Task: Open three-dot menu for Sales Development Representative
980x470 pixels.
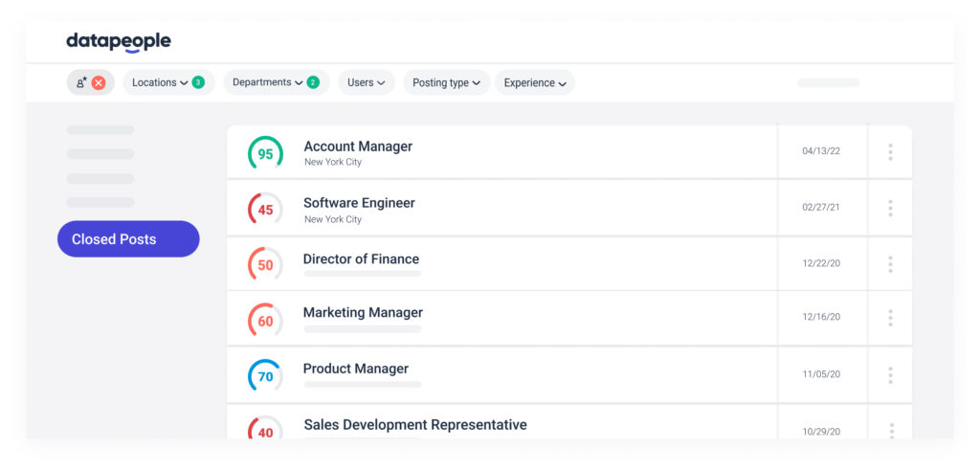Action: click(891, 431)
